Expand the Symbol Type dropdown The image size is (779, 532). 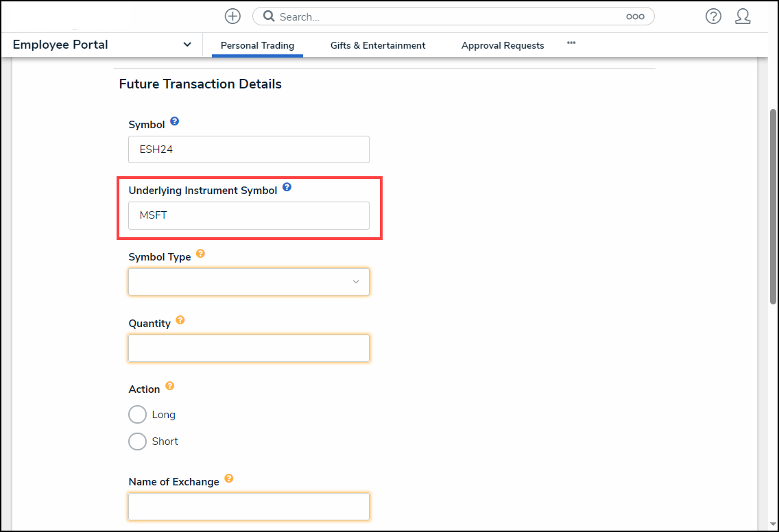[248, 282]
